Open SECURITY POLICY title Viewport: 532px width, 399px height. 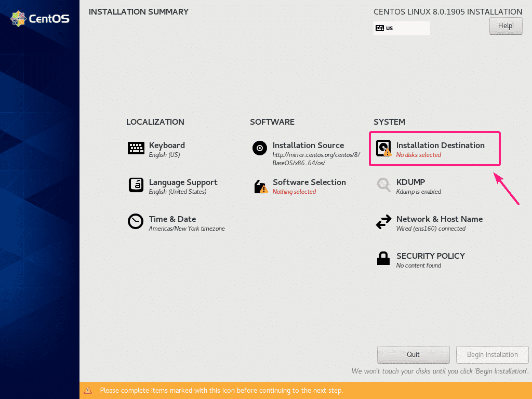[431, 256]
